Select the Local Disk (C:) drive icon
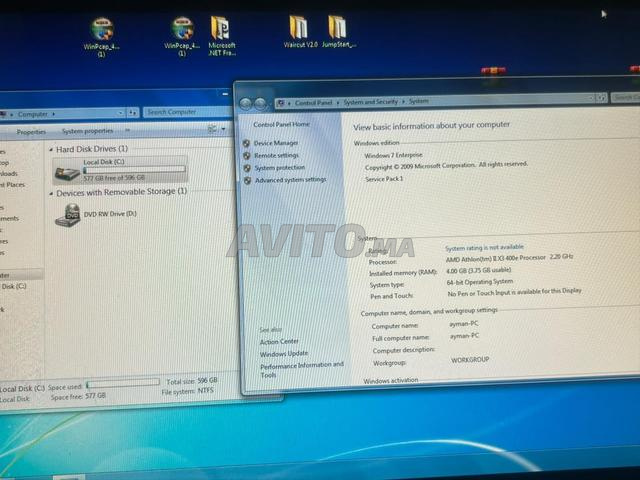Image resolution: width=640 pixels, height=480 pixels. [x=67, y=173]
